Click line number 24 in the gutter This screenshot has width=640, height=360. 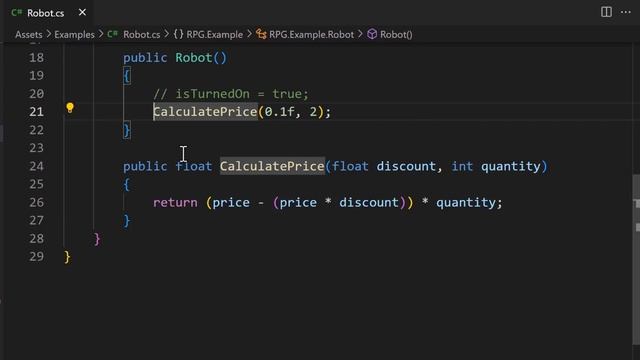[36, 166]
